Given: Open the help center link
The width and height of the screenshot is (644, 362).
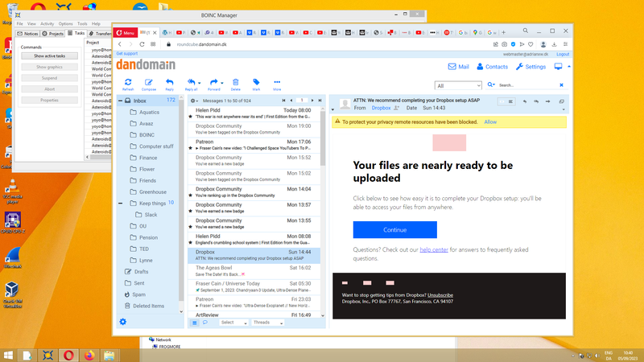Looking at the screenshot, I should 434,249.
